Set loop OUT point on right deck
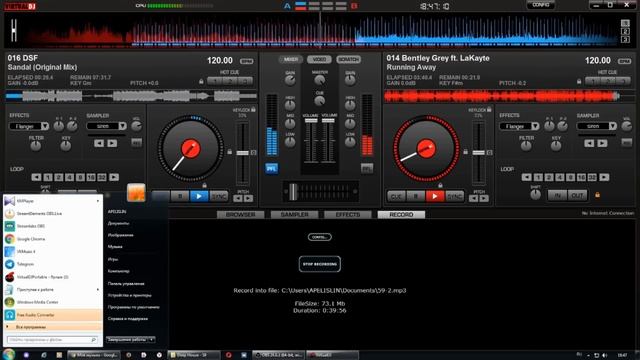Viewport: 640px width, 360px height. pyautogui.click(x=577, y=196)
